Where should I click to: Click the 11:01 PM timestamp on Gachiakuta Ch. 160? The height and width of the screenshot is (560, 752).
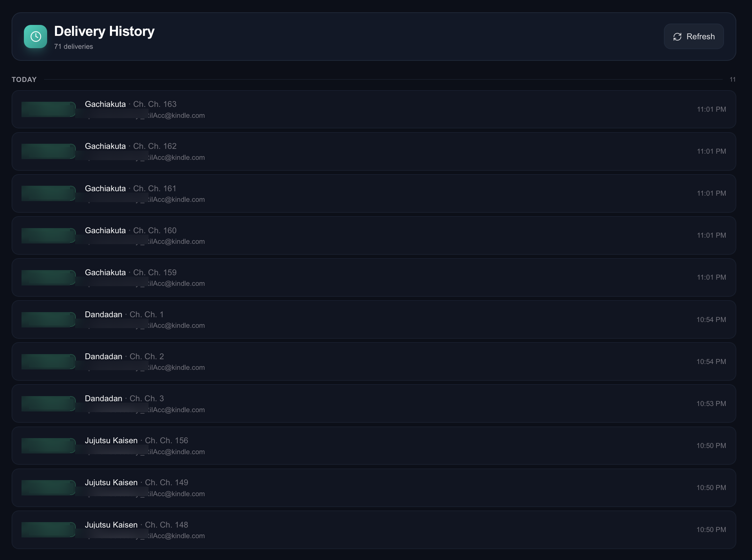[x=711, y=235]
